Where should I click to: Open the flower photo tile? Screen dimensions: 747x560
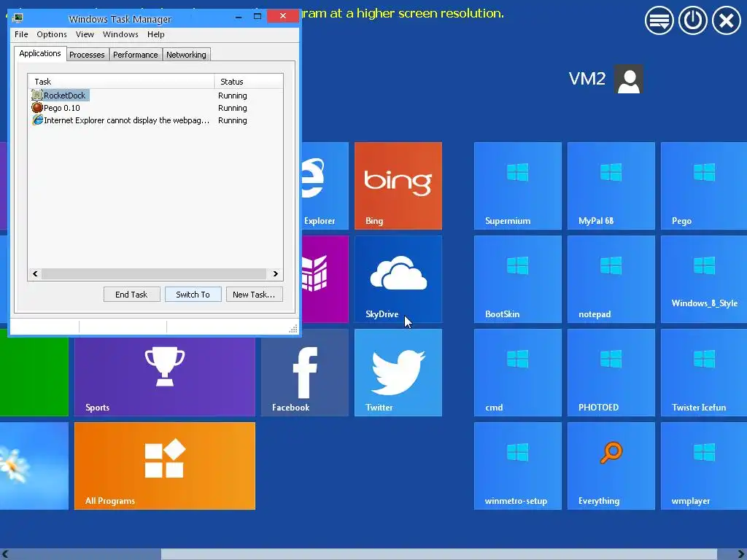[34, 466]
